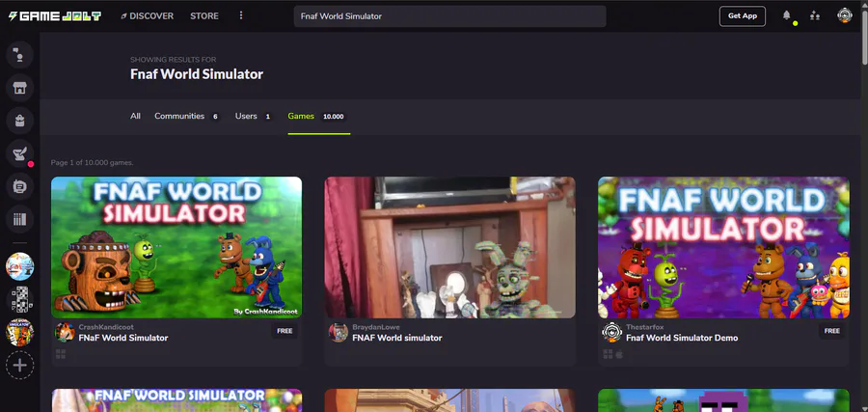This screenshot has width=868, height=412.
Task: Open the FNAF World simulator title by BraydanLowe
Action: [397, 338]
